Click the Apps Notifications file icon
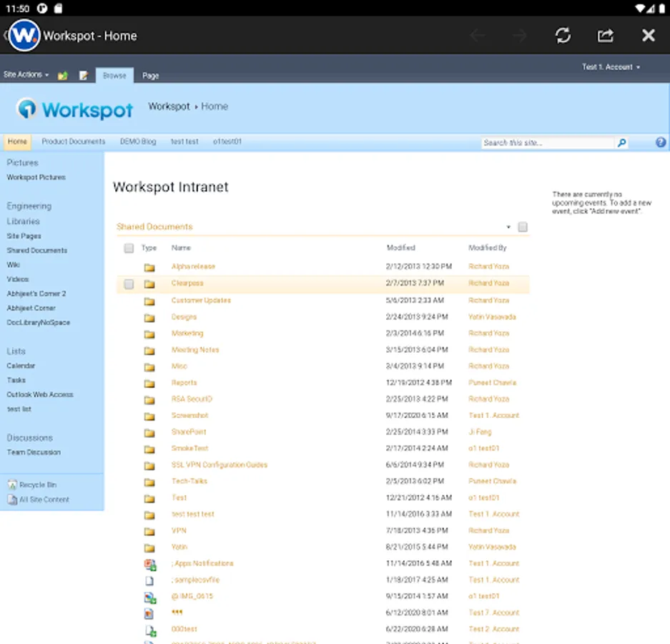The height and width of the screenshot is (644, 670). pos(150,565)
